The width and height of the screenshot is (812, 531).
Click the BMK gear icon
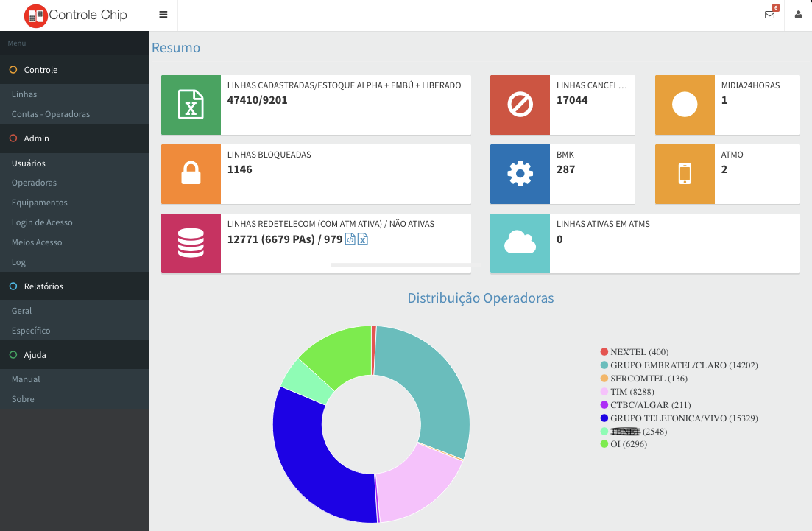(520, 174)
